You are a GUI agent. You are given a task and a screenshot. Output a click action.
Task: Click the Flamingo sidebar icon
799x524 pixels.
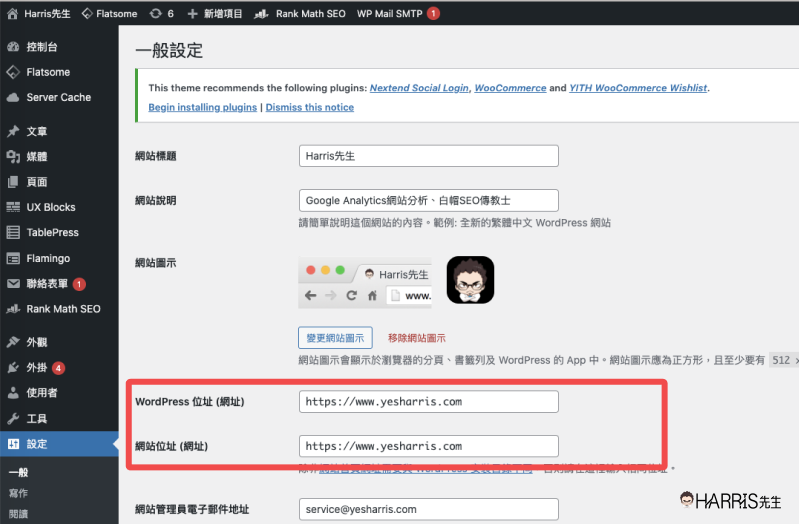coord(13,258)
